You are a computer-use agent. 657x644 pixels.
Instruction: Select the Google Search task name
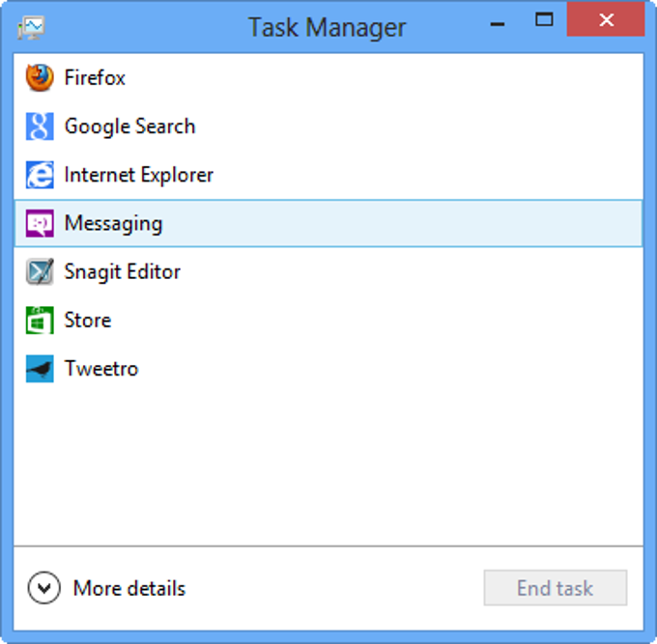(129, 126)
